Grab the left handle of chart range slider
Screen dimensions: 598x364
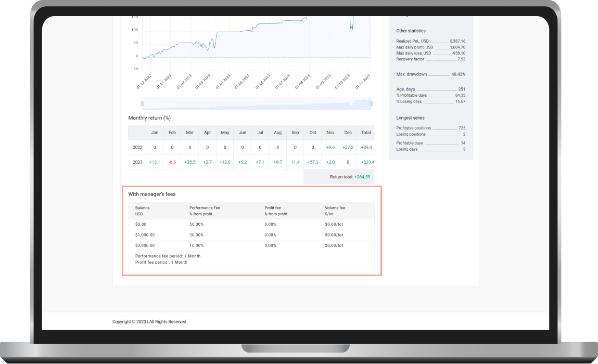click(142, 104)
